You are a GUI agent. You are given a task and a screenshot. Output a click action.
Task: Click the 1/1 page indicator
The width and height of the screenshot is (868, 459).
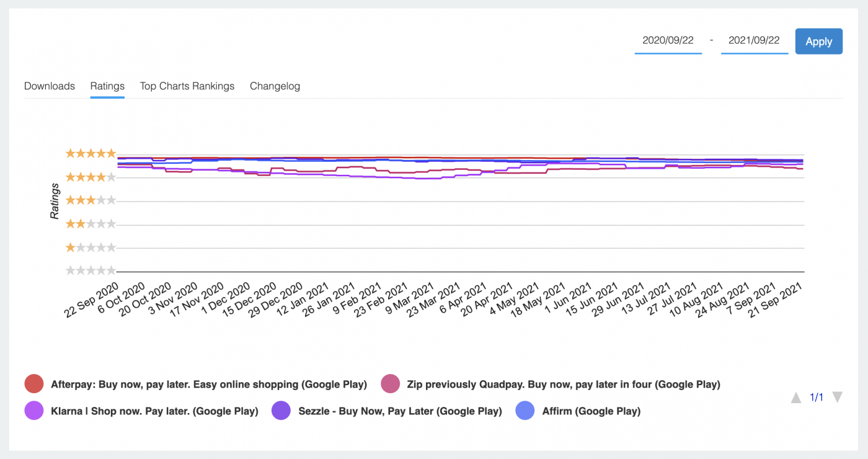[x=817, y=397]
